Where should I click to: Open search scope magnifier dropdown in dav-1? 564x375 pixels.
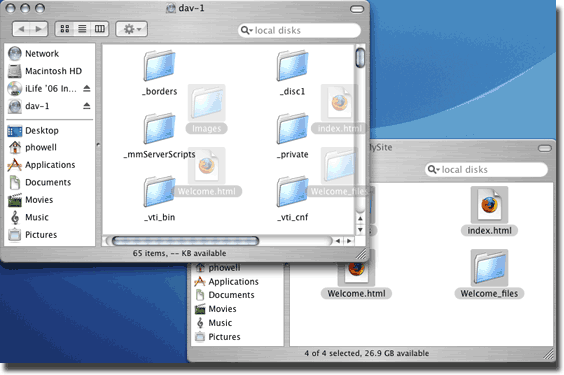(246, 30)
